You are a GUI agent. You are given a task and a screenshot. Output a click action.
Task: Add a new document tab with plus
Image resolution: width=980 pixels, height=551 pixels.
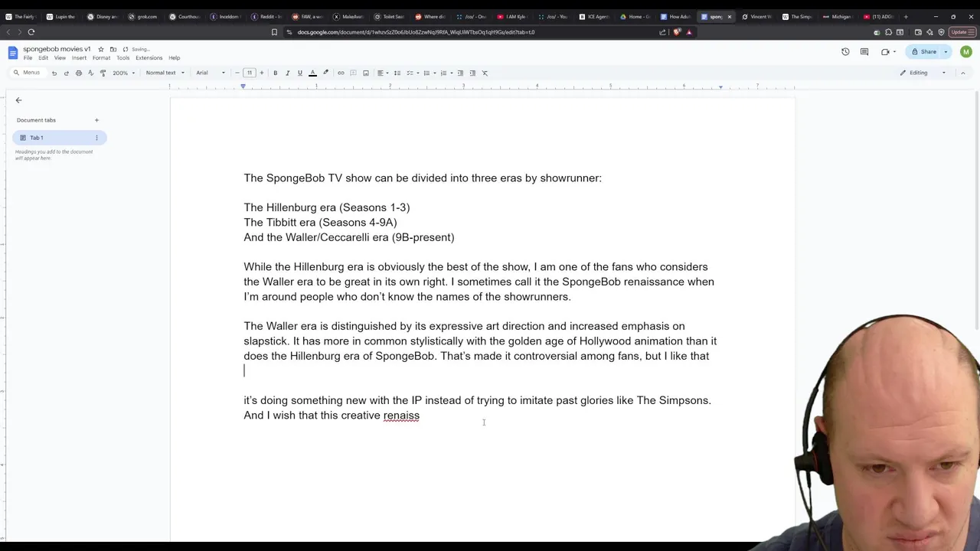coord(96,120)
